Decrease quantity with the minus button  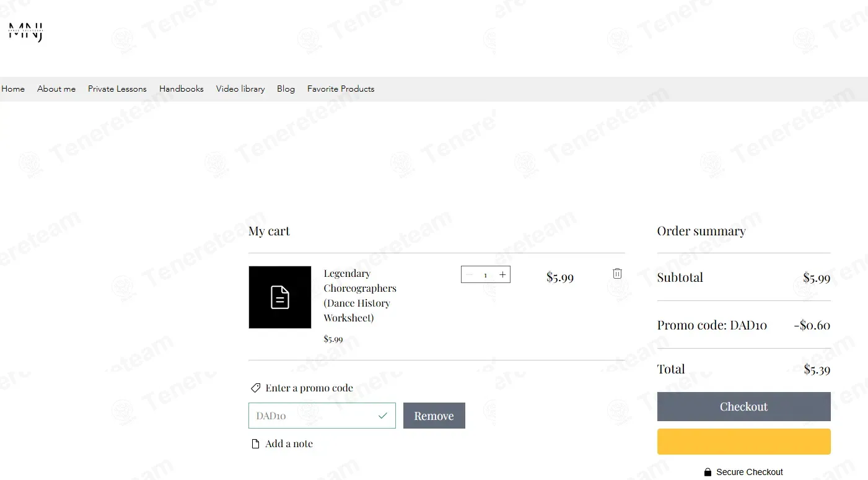click(469, 274)
